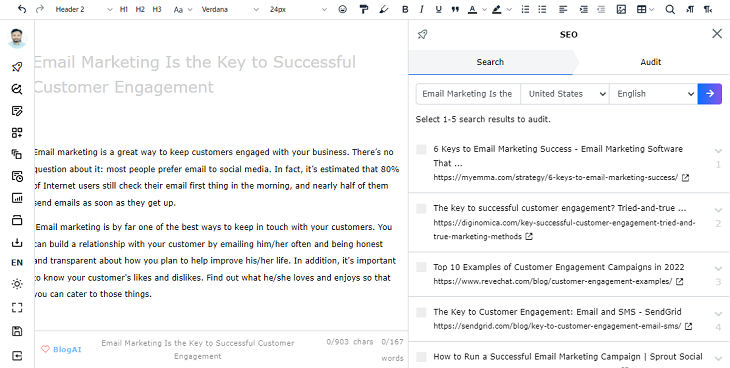Save the document with floppy icon
The height and width of the screenshot is (368, 730).
coord(17,331)
